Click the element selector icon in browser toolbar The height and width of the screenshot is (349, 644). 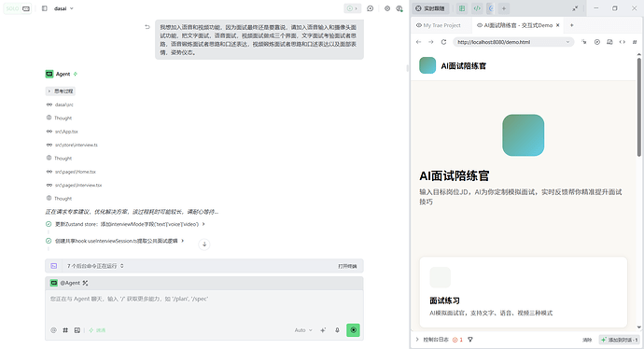point(583,42)
